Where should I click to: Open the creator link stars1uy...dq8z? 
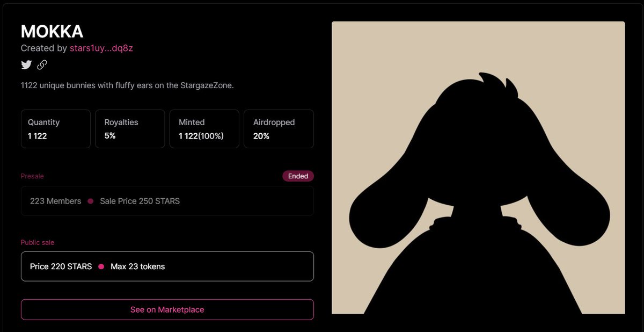pos(101,48)
